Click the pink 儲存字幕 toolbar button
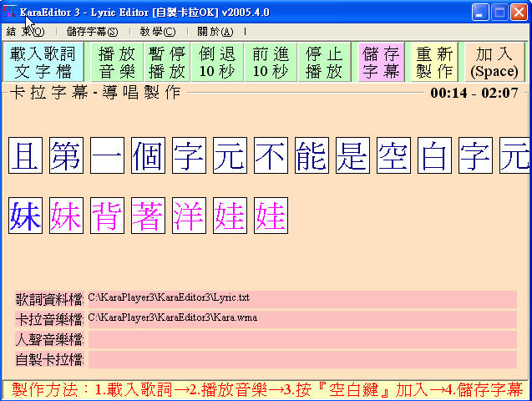The width and height of the screenshot is (532, 401). [381, 63]
